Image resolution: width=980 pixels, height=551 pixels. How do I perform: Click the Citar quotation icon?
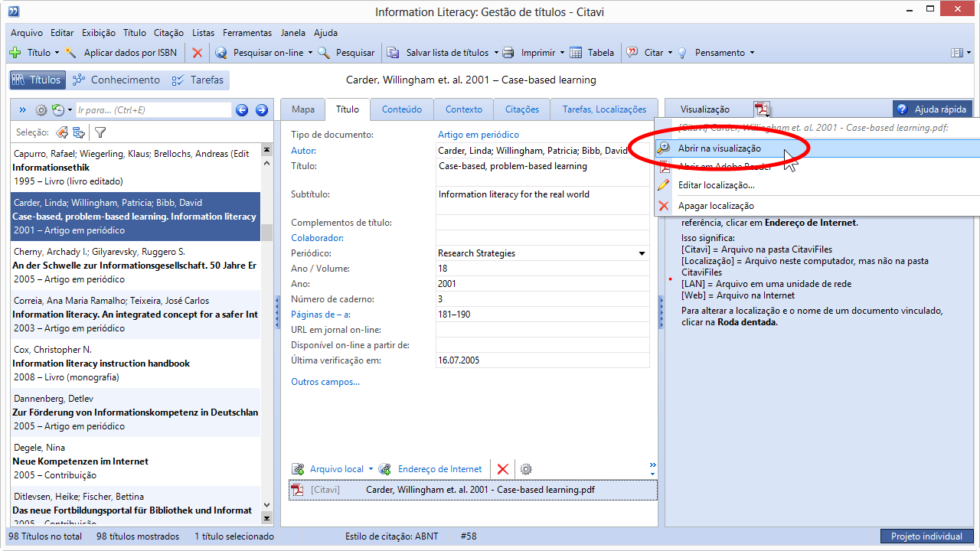(632, 53)
